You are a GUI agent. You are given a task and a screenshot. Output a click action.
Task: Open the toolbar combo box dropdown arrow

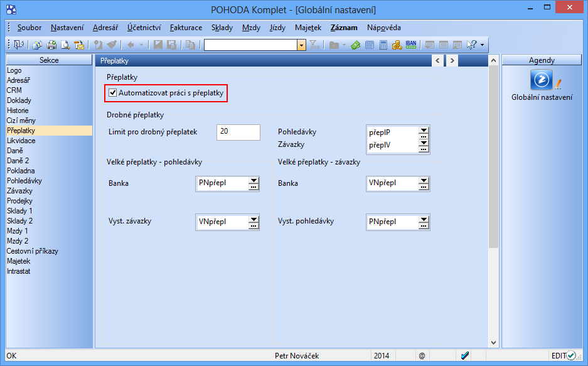301,45
